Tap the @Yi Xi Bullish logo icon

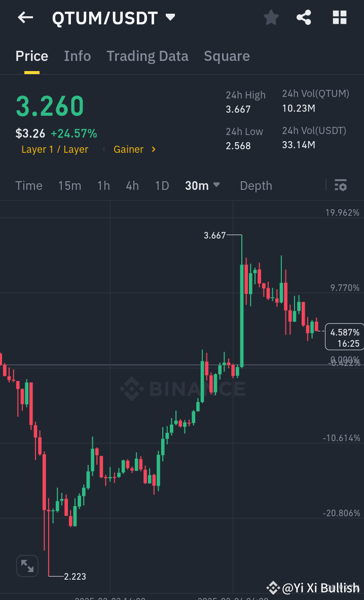click(x=273, y=588)
